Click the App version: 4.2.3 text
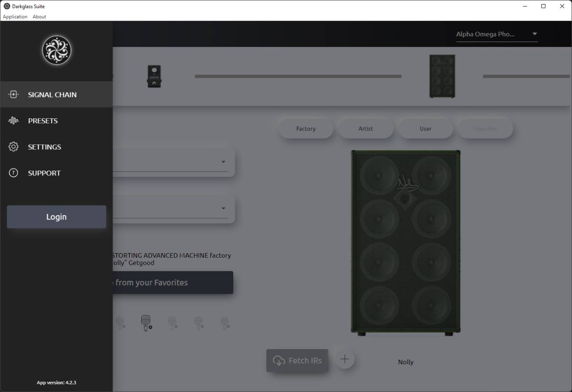 tap(56, 383)
